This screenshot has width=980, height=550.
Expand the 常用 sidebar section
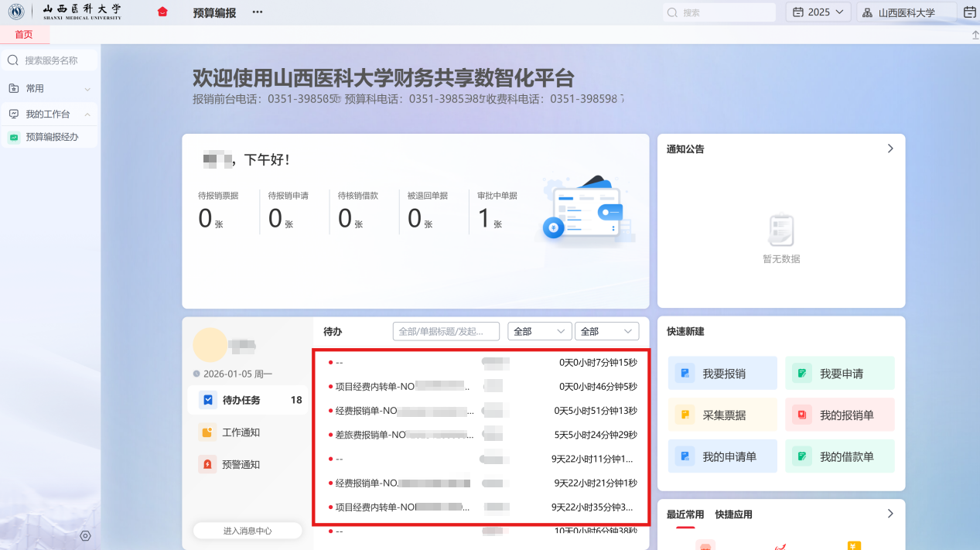click(x=87, y=89)
